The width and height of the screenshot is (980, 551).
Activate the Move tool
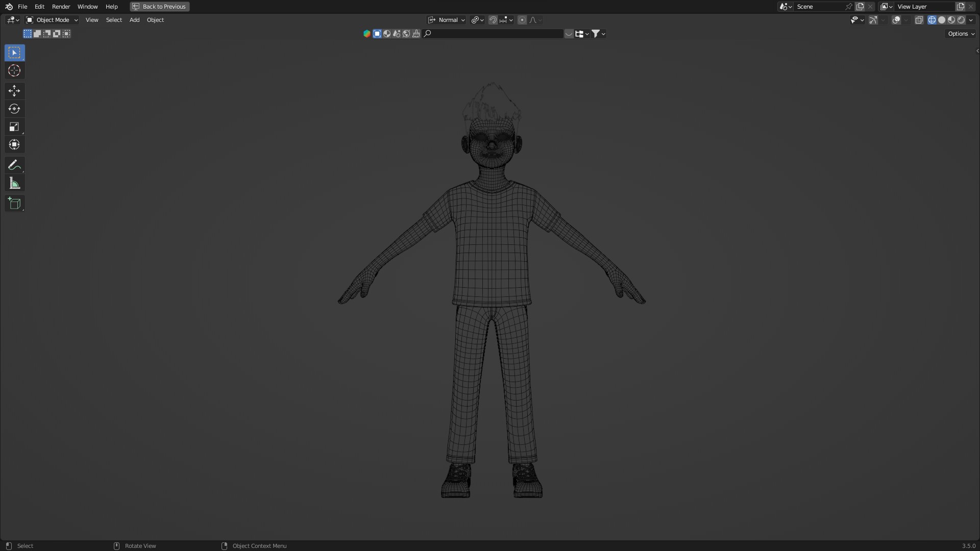(14, 91)
